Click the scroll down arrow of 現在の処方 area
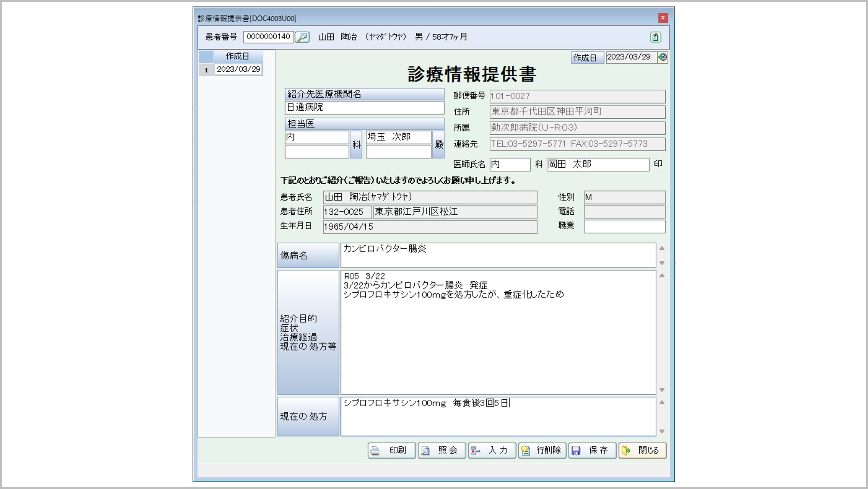This screenshot has width=868, height=489. tap(662, 431)
